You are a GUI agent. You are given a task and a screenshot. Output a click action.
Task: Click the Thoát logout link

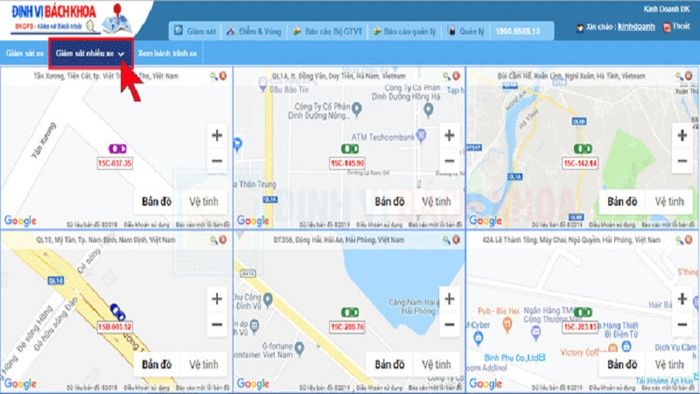(x=677, y=27)
